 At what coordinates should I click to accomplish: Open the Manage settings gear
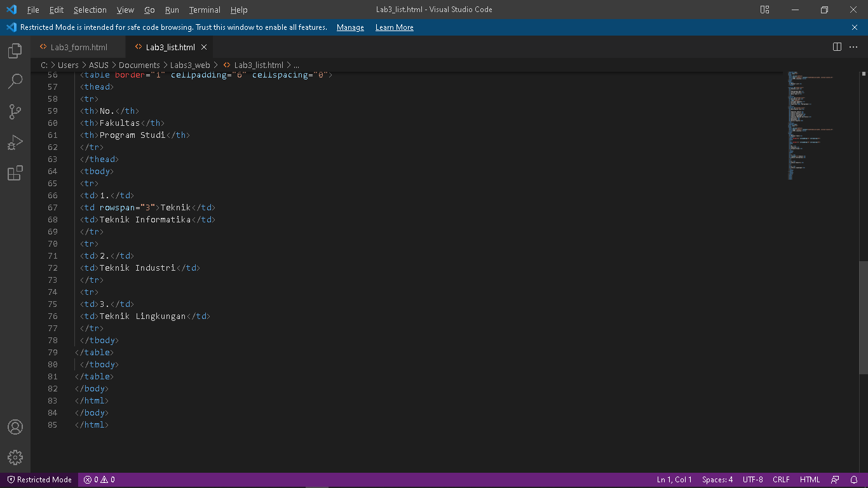pyautogui.click(x=15, y=457)
